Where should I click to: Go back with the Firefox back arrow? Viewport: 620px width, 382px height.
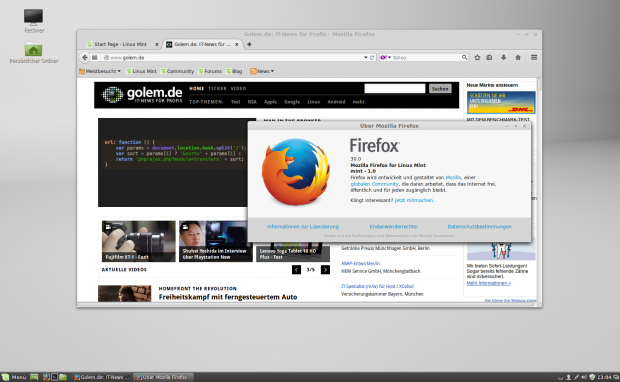click(x=85, y=57)
